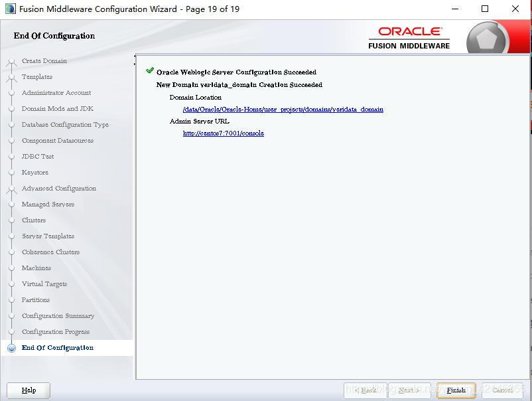
Task: Click the wizard application icon in title bar
Action: [10, 9]
